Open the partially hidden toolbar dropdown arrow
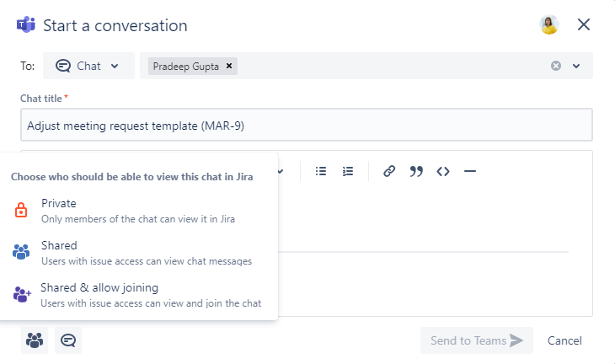The width and height of the screenshot is (615, 364). coord(281,171)
